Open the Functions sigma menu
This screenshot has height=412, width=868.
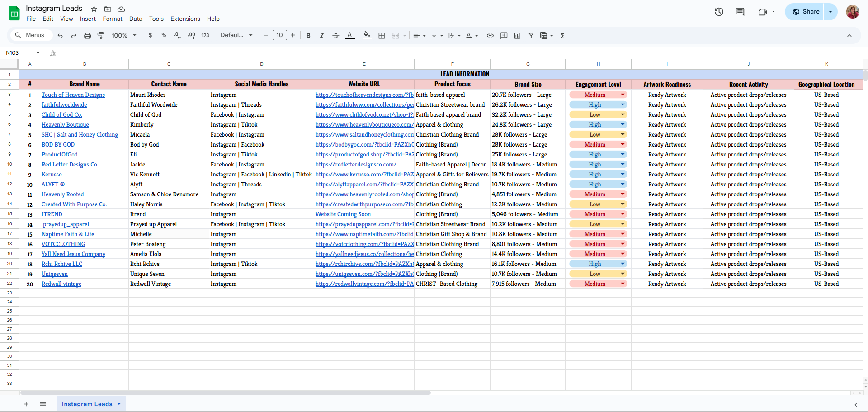pos(562,36)
